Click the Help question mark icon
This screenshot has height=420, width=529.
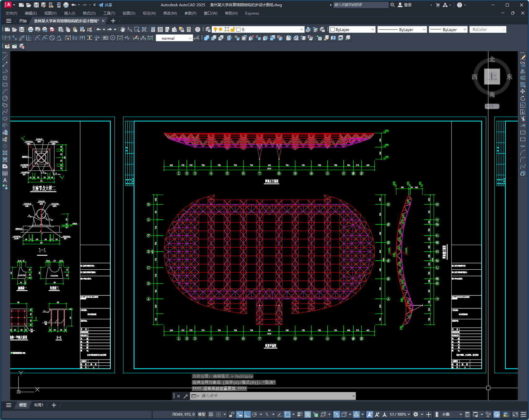point(198,29)
